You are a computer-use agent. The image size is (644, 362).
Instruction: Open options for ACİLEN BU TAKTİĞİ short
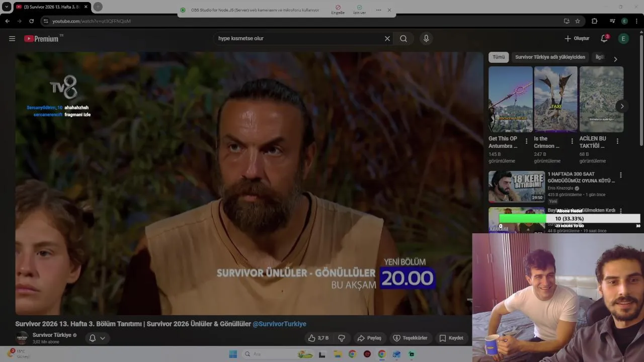(x=617, y=141)
